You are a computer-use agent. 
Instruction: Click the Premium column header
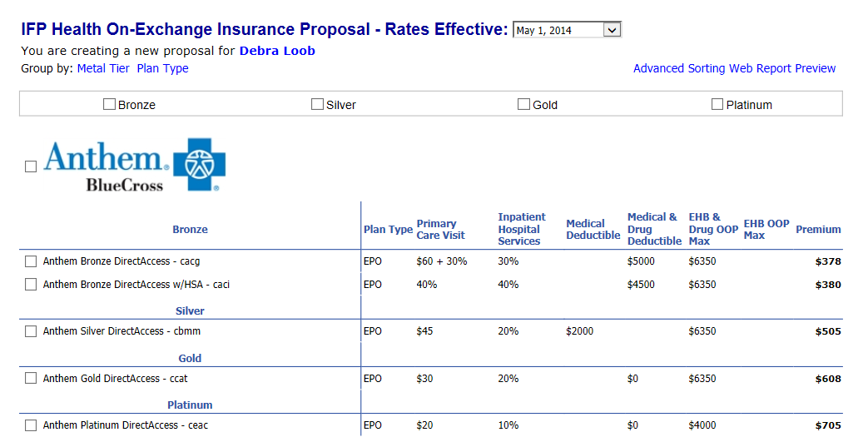coord(818,229)
